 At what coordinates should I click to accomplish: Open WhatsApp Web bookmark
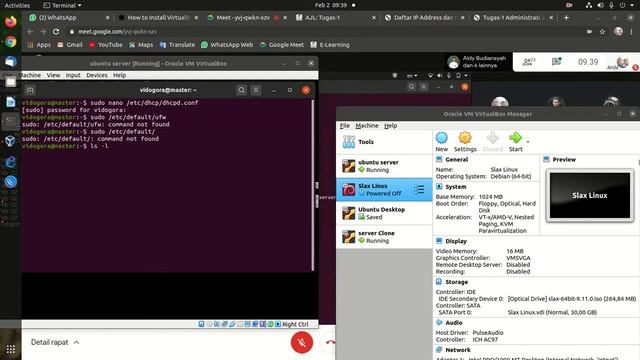click(227, 45)
